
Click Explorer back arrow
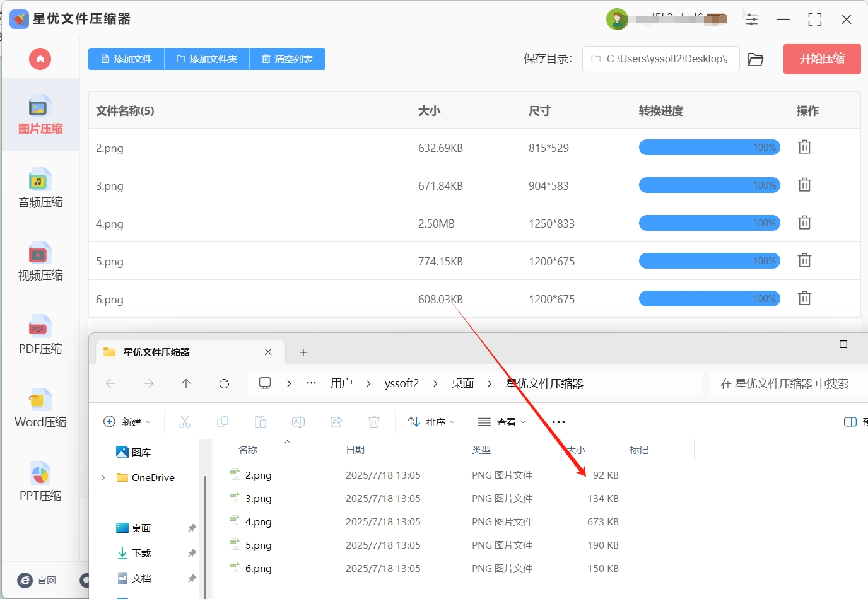111,383
